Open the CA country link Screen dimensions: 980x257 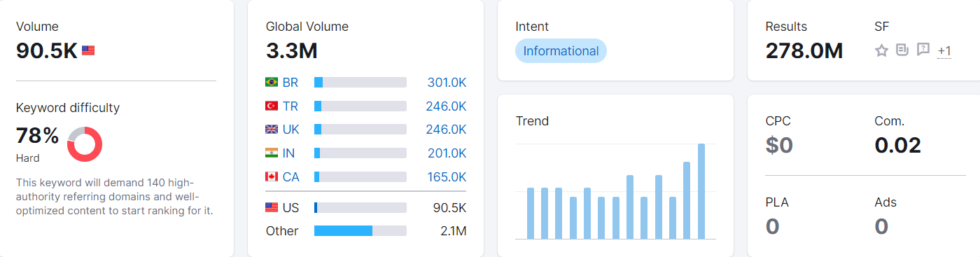291,176
